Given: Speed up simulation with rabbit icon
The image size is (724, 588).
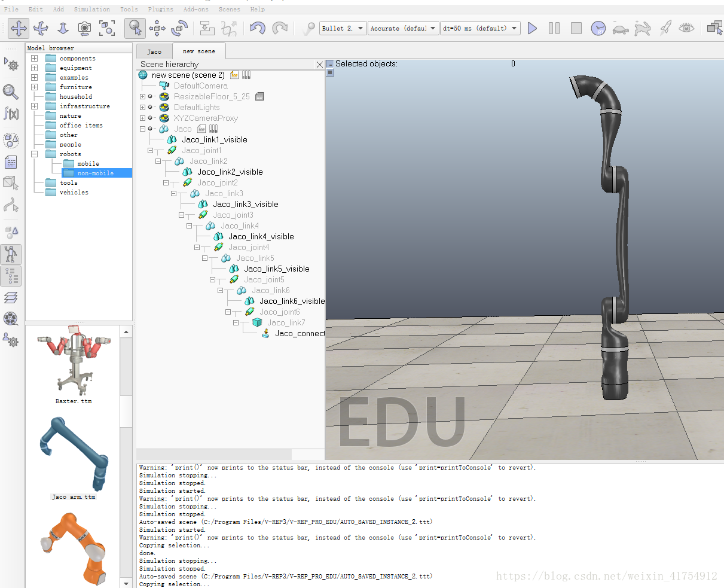Looking at the screenshot, I should tap(643, 28).
